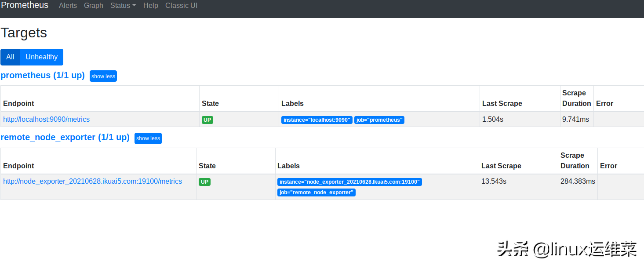Open the Prometheus brand home link
This screenshot has width=644, height=265.
[25, 5]
